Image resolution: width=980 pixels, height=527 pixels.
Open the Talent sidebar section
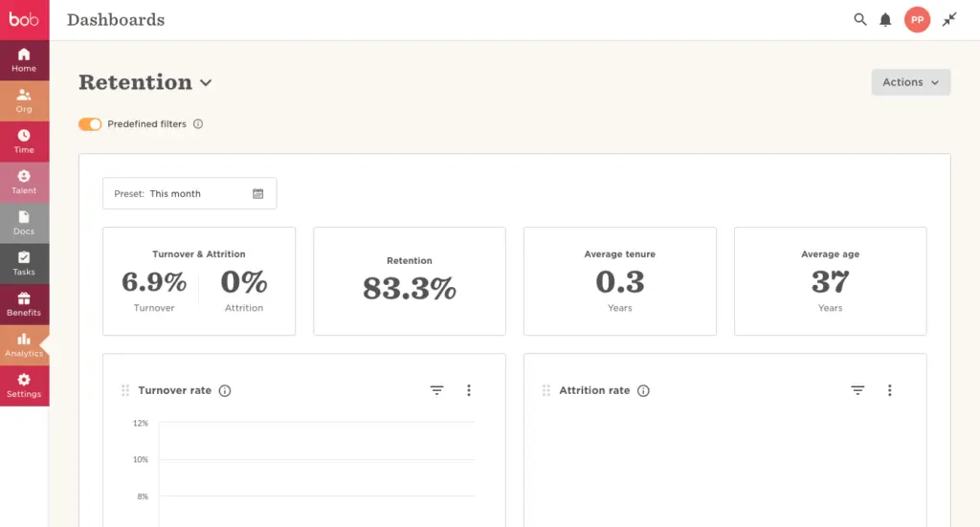click(x=24, y=182)
